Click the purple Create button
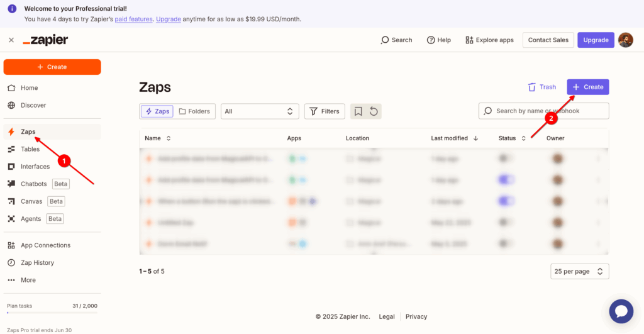 (x=588, y=87)
